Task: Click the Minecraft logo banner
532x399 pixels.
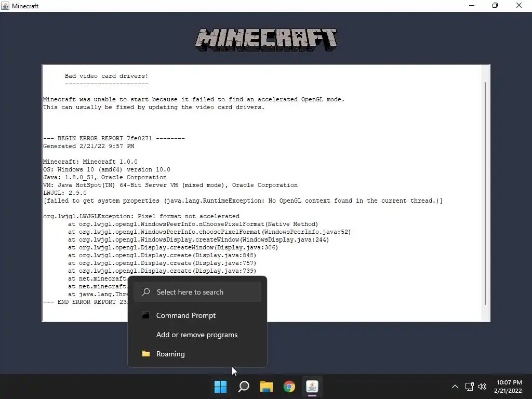Action: tap(266, 40)
